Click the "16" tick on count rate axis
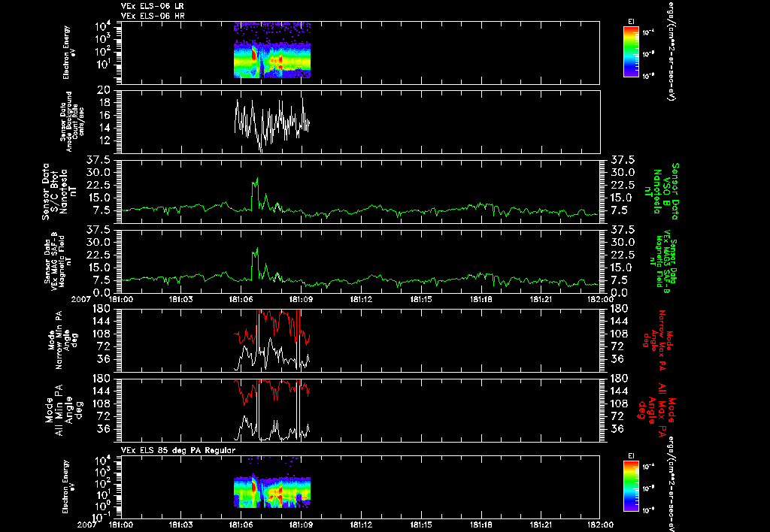Image resolution: width=770 pixels, height=532 pixels. [105, 115]
